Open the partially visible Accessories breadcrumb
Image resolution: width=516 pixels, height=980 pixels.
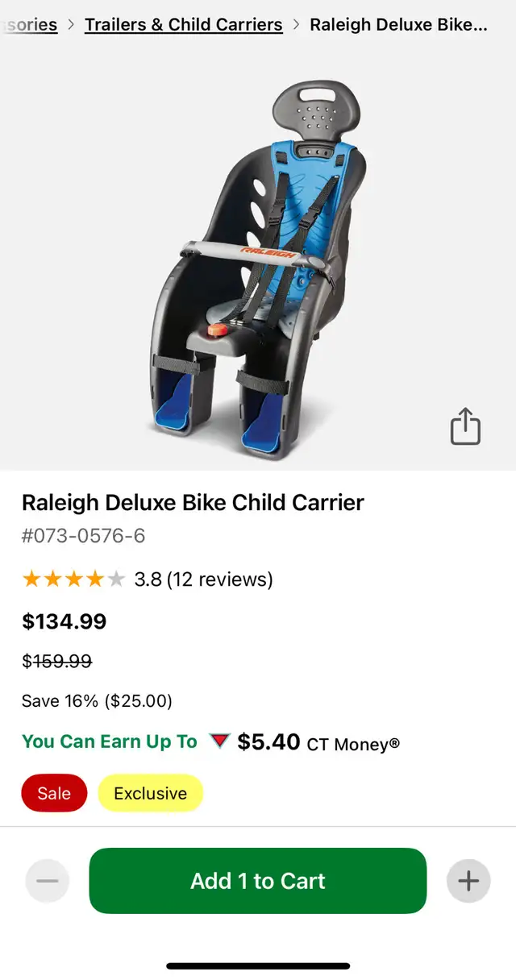pyautogui.click(x=30, y=24)
